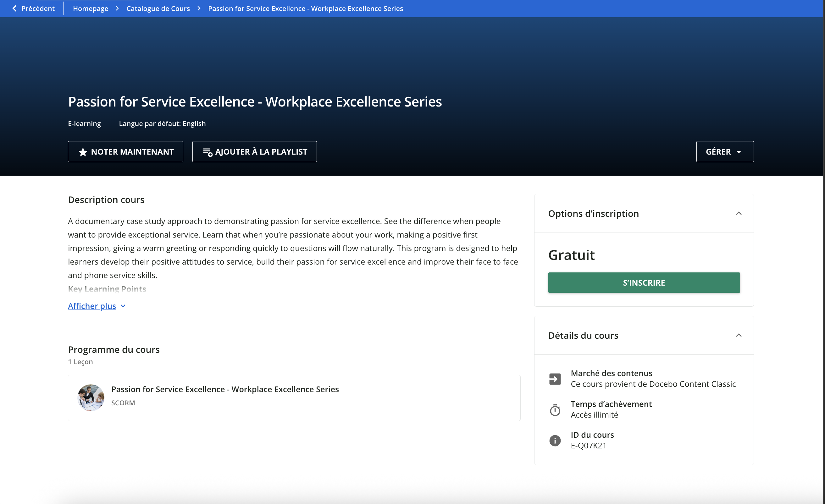
Task: Go to Homepage breadcrumb
Action: tap(91, 8)
